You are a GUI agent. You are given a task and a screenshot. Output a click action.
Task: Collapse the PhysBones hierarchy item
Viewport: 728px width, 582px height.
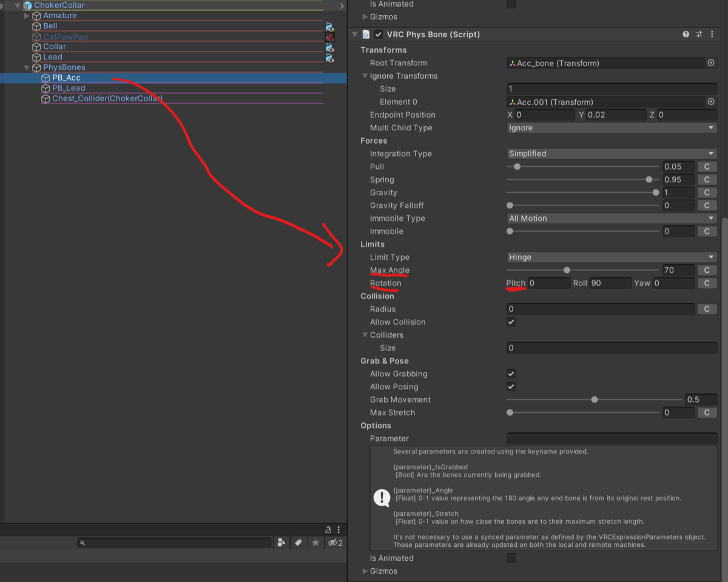point(27,67)
